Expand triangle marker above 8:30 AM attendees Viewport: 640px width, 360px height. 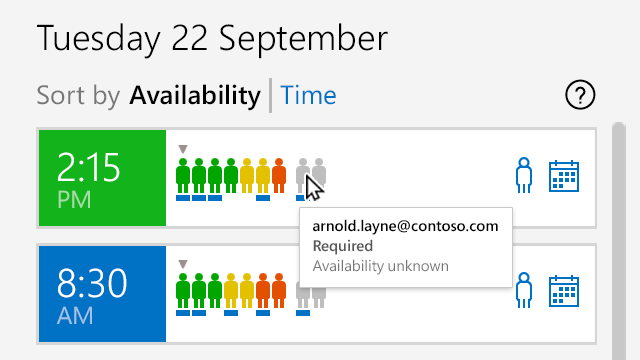point(183,264)
